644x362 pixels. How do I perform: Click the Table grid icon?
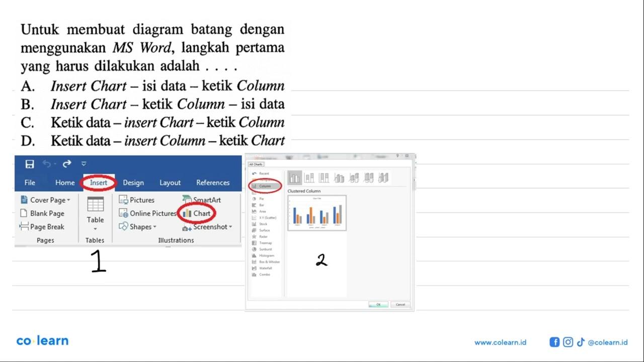click(x=95, y=204)
